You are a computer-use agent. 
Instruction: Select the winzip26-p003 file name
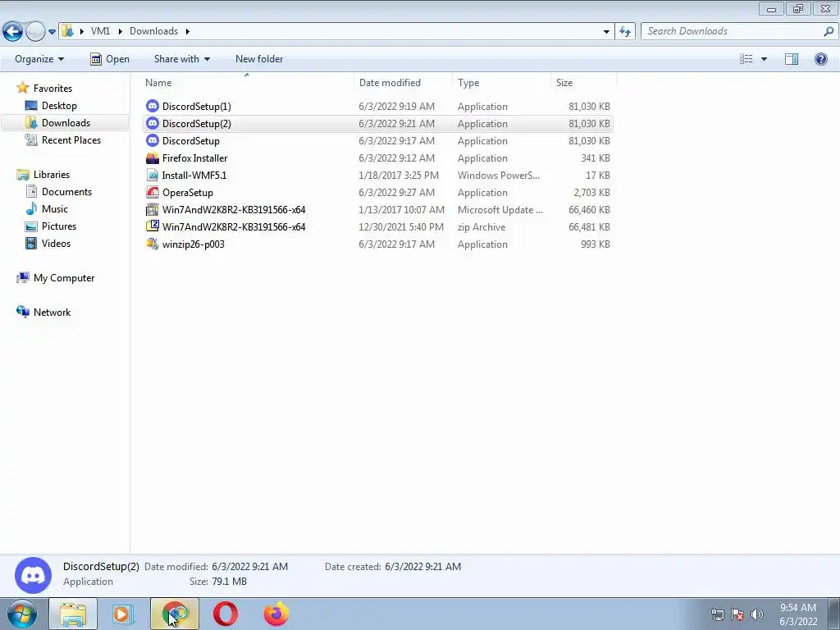click(194, 244)
